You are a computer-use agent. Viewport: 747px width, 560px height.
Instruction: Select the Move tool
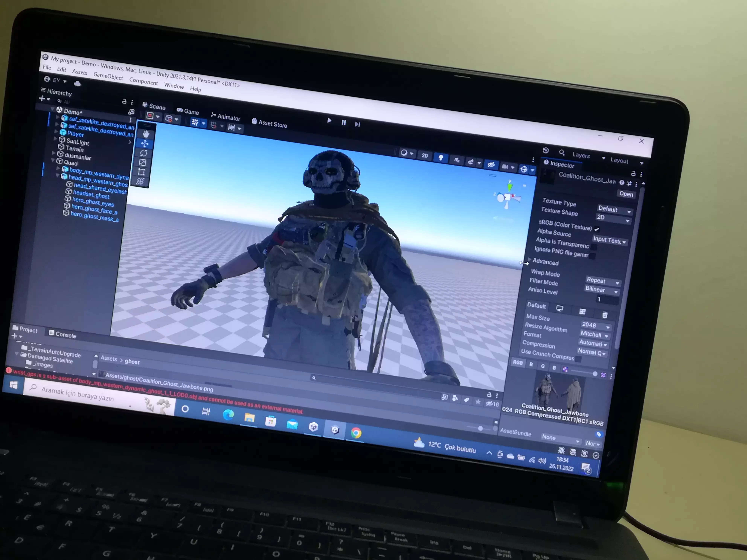145,143
